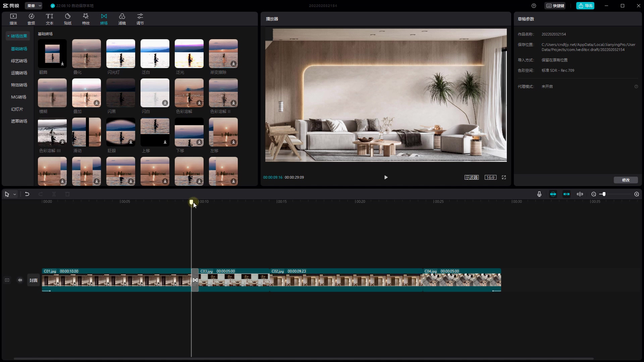Click the 修改 button
Image resolution: width=644 pixels, height=362 pixels.
[626, 180]
